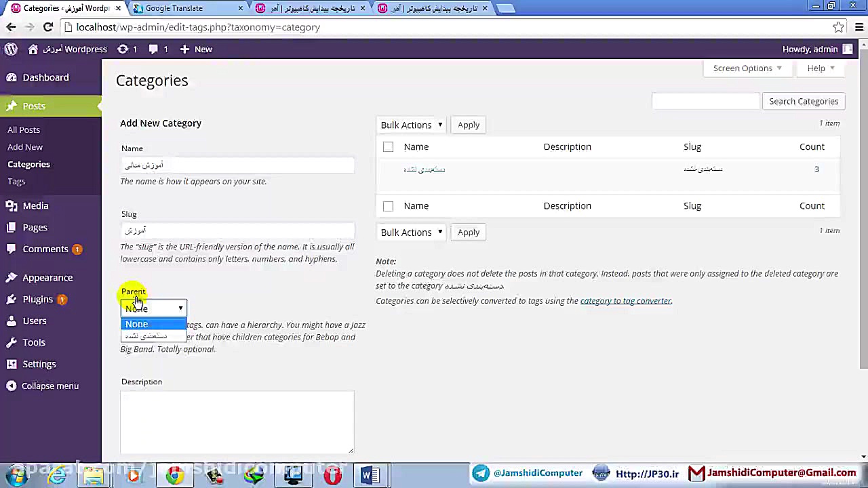
Task: Open Comments with the notification badge
Action: (x=45, y=249)
